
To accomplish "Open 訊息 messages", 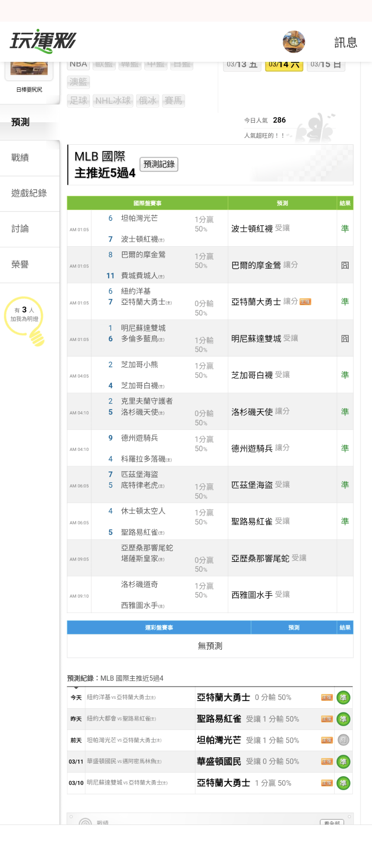I will pyautogui.click(x=346, y=42).
